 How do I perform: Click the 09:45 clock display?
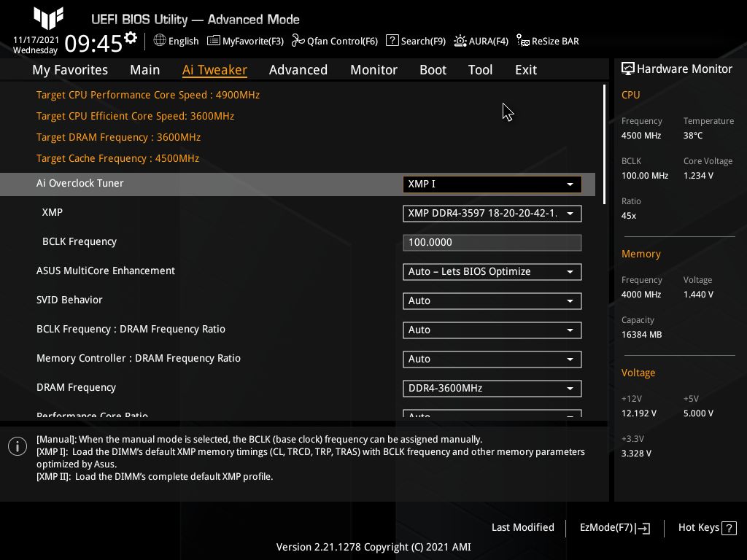coord(94,44)
